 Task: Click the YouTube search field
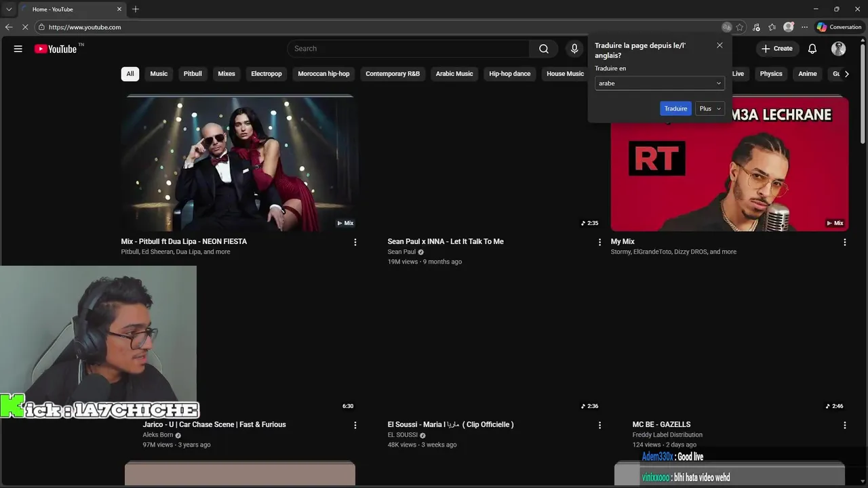[408, 49]
